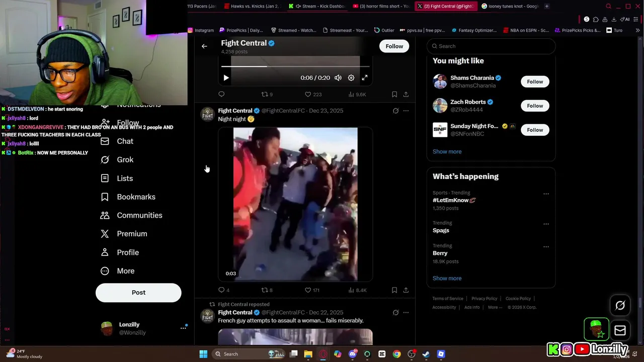Open a new browser tab
Image resolution: width=644 pixels, height=362 pixels.
547,6
